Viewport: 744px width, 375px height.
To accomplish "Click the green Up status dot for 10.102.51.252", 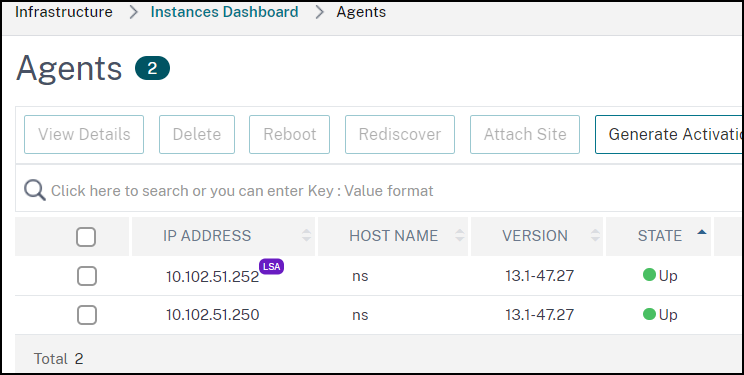I will [649, 275].
